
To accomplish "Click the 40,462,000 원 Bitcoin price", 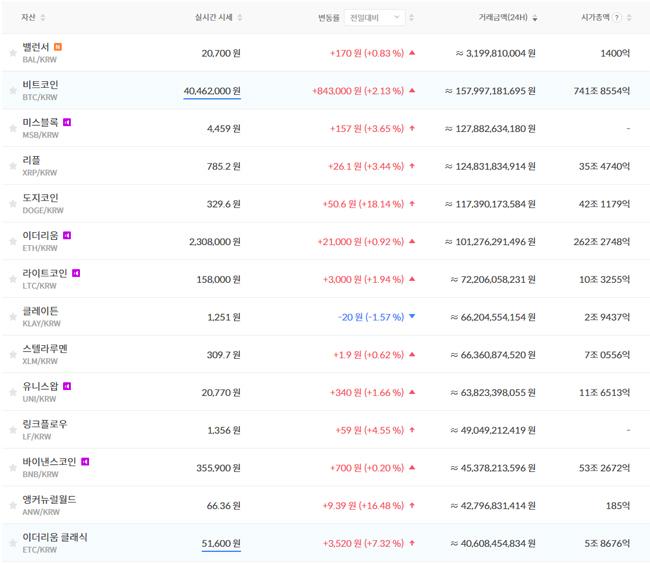I will [211, 91].
